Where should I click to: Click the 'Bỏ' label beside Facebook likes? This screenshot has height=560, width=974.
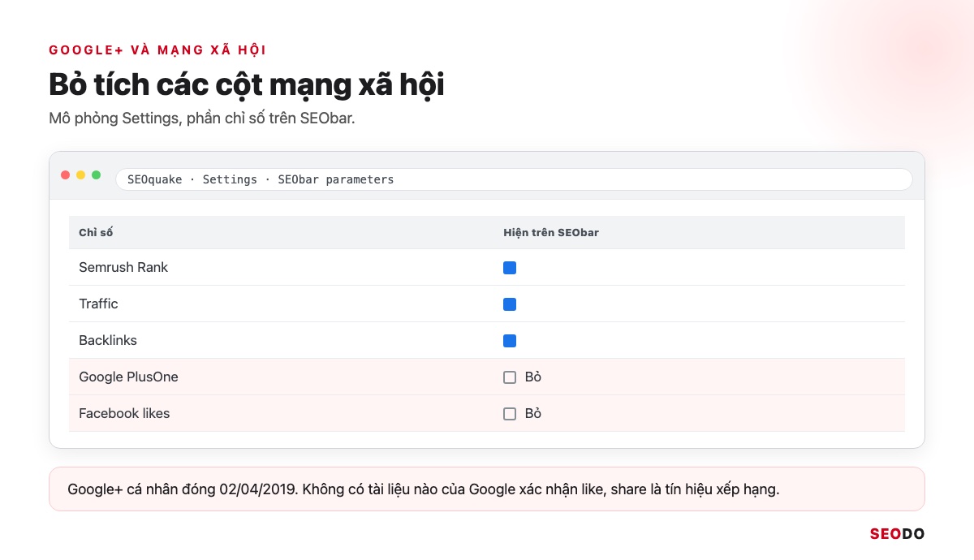pos(533,413)
